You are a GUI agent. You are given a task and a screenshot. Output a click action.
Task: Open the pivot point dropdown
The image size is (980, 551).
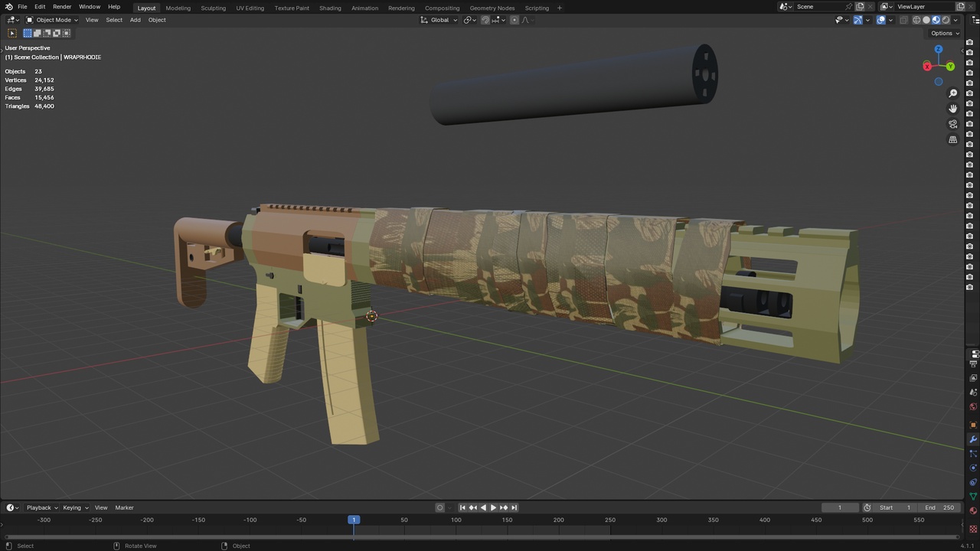coord(469,20)
